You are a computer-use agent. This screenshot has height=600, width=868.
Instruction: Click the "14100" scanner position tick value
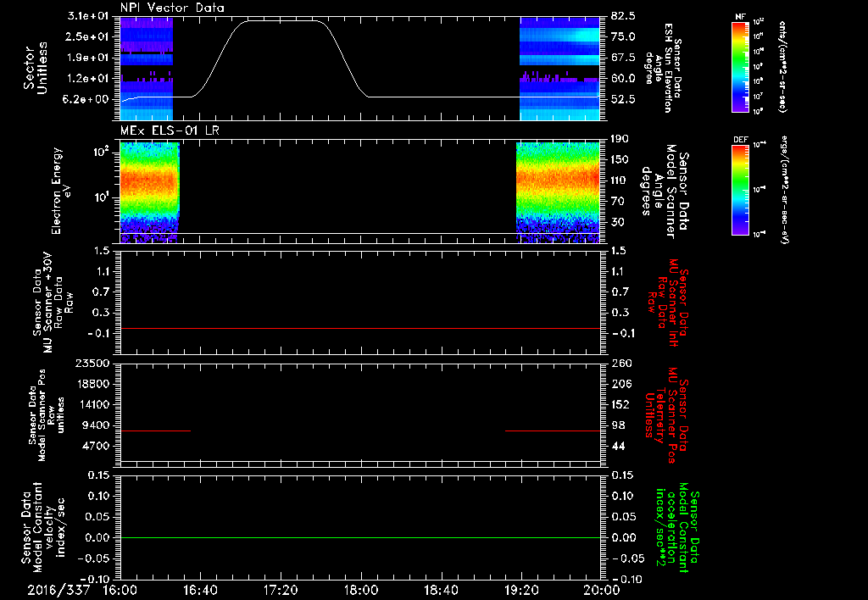pyautogui.click(x=93, y=404)
